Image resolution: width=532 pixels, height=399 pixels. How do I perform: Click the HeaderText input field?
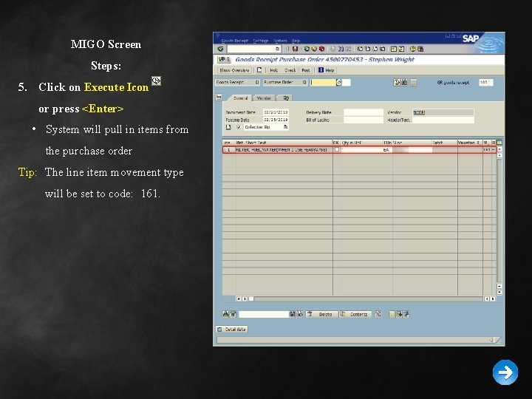(x=443, y=120)
